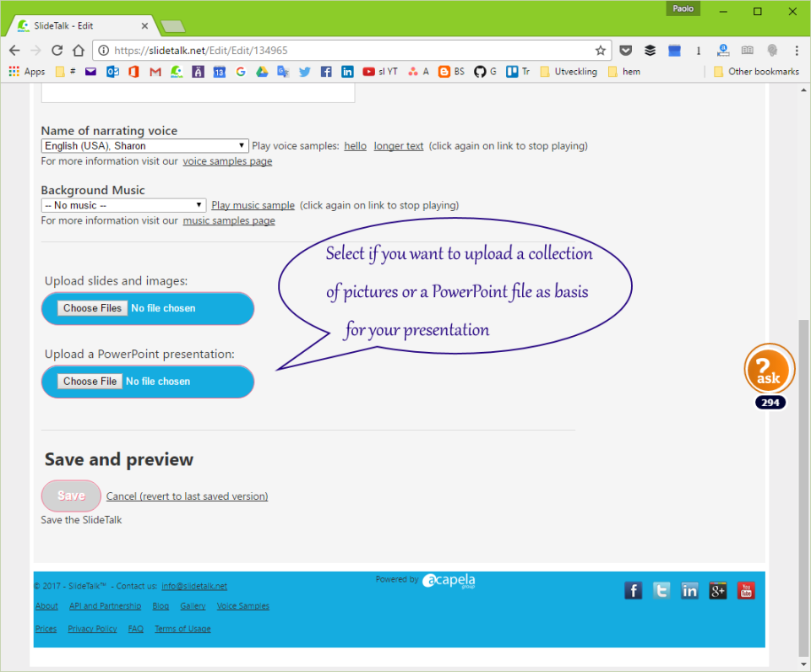Viewport: 811px width, 672px height.
Task: Click Play music sample link
Action: tap(253, 205)
